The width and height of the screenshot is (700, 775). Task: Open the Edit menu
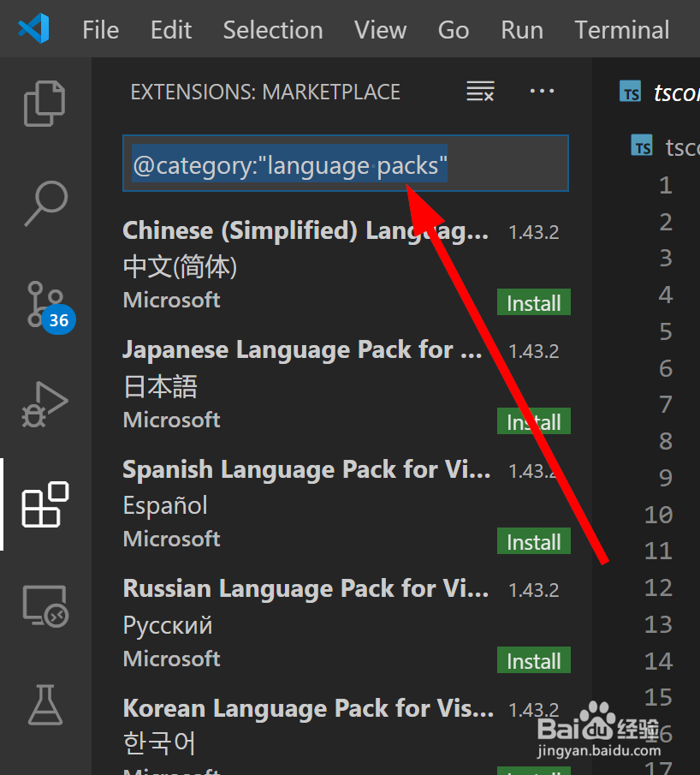(171, 30)
